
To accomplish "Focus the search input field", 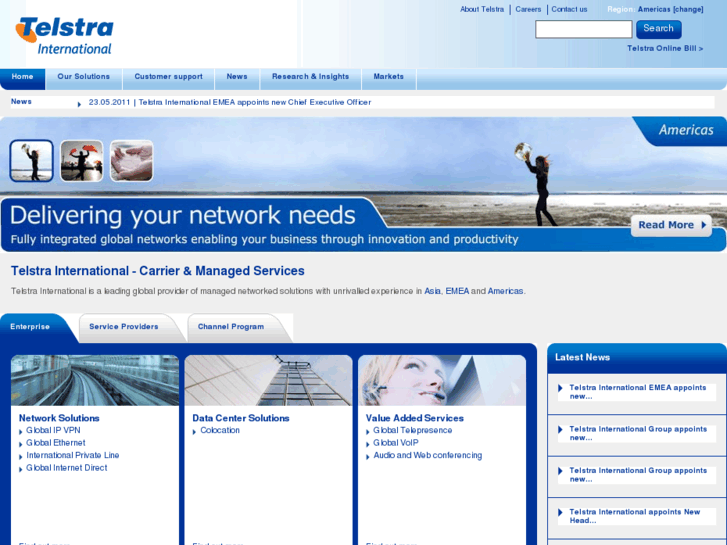I will (583, 29).
